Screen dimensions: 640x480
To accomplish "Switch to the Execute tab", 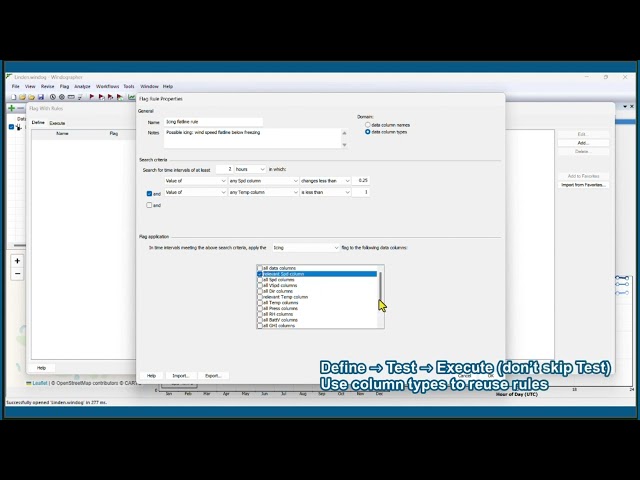I will click(57, 123).
